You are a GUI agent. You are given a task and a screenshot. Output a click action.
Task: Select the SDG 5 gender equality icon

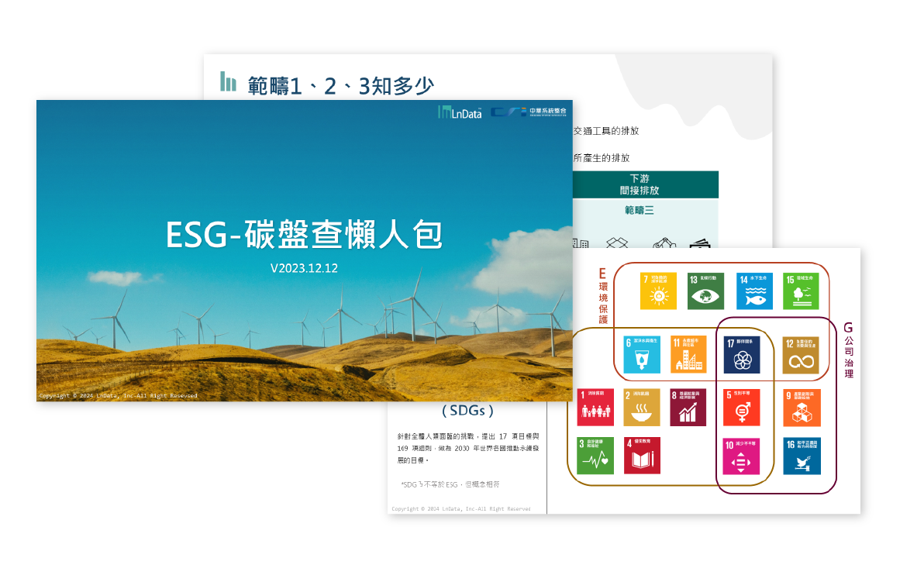click(x=742, y=408)
